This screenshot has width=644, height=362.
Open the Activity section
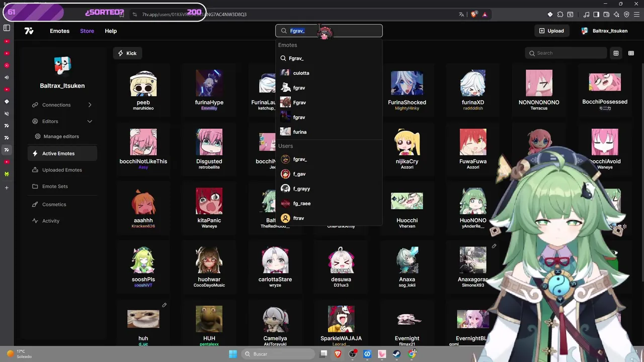pyautogui.click(x=62, y=221)
